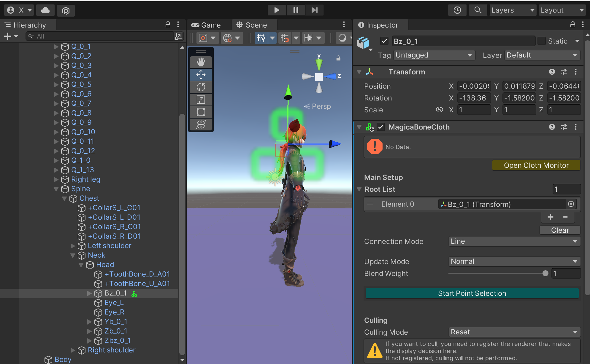The height and width of the screenshot is (364, 590).
Task: Select the Rotate tool in scene toolbar
Action: [201, 87]
